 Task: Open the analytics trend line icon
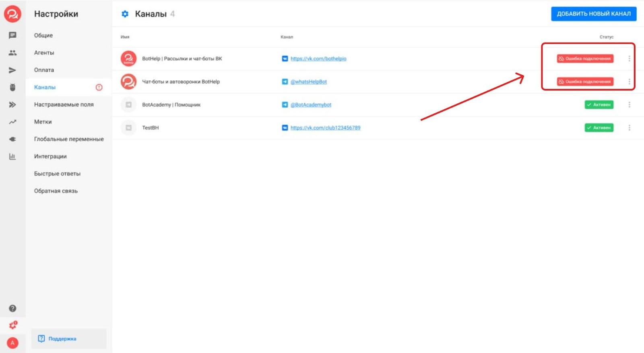[x=12, y=122]
